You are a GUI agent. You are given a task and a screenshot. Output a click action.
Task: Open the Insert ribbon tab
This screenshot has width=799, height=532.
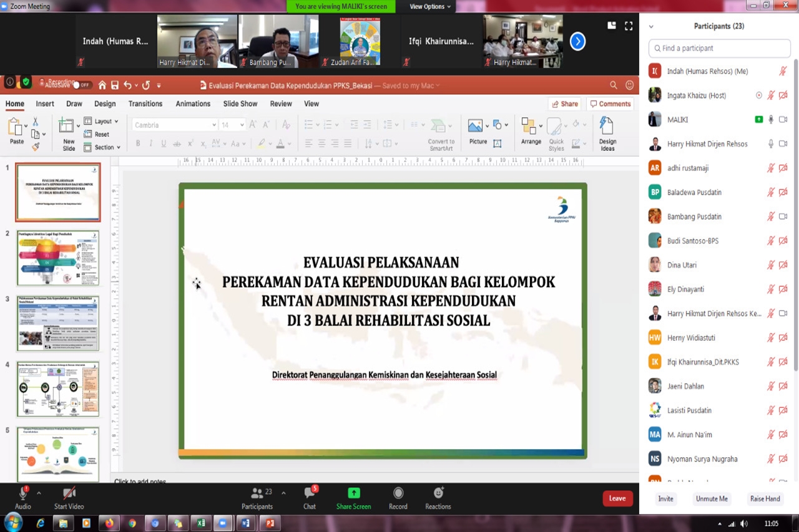45,104
